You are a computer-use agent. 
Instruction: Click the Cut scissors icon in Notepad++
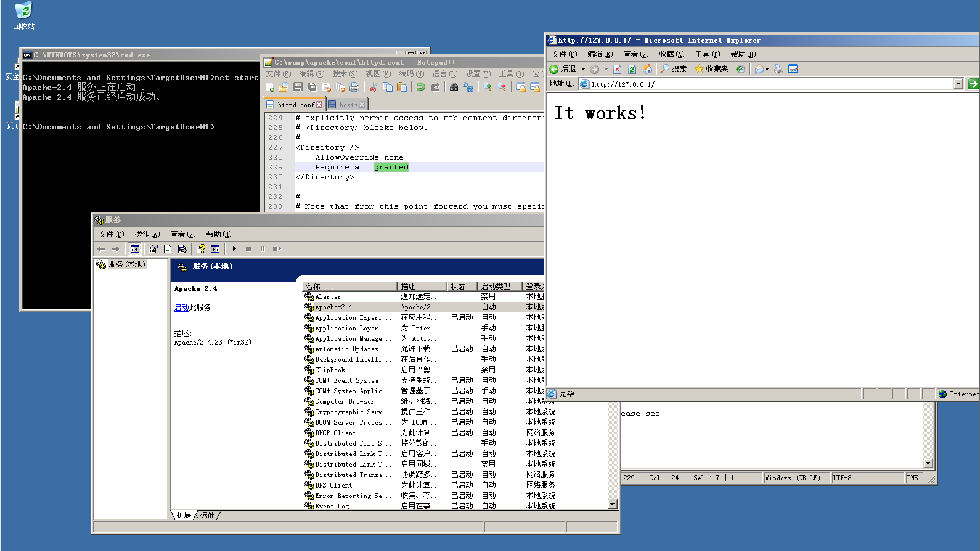[374, 88]
